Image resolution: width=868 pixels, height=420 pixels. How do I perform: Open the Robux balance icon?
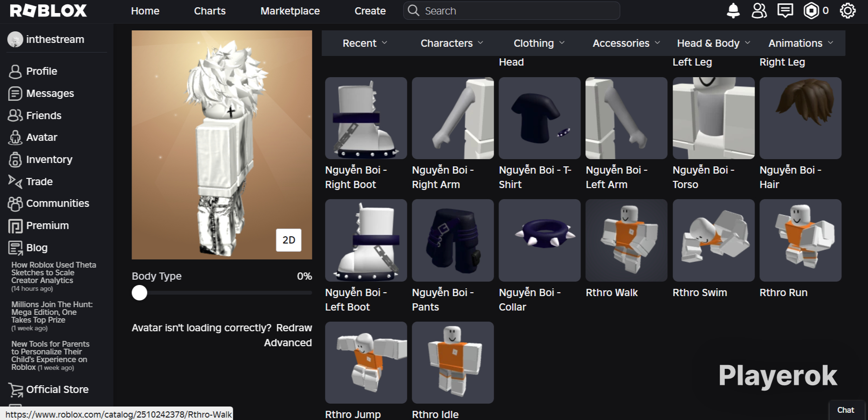pyautogui.click(x=811, y=11)
